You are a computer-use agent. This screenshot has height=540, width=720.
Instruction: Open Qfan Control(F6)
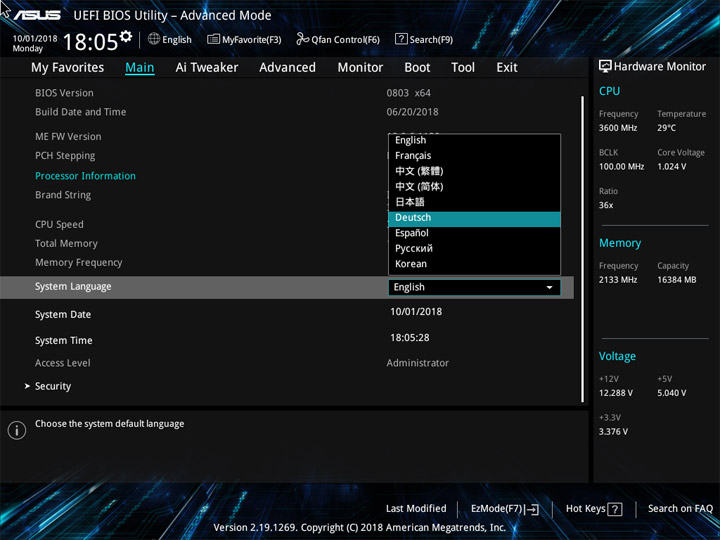(338, 39)
